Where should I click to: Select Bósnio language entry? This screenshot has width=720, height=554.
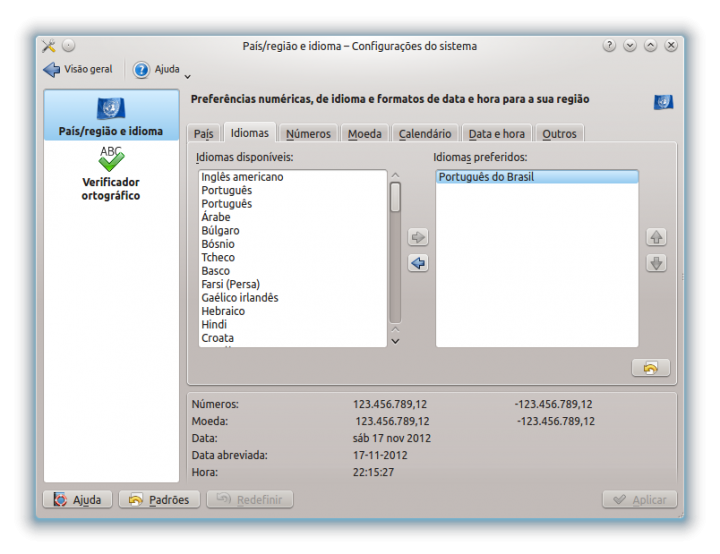pos(293,244)
